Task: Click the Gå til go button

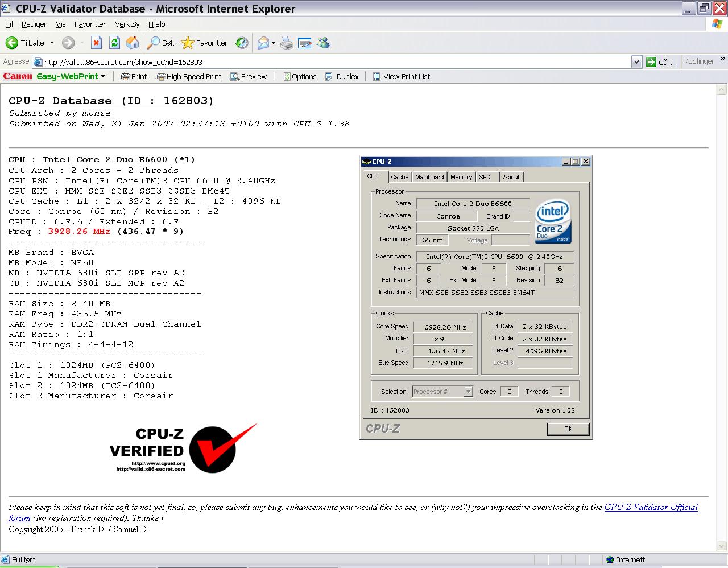Action: 661,62
